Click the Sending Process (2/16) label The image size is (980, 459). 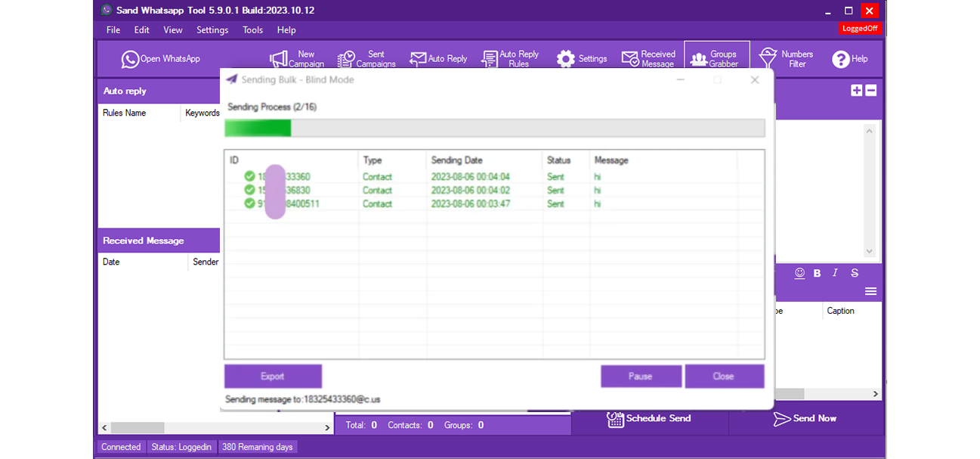(x=272, y=107)
